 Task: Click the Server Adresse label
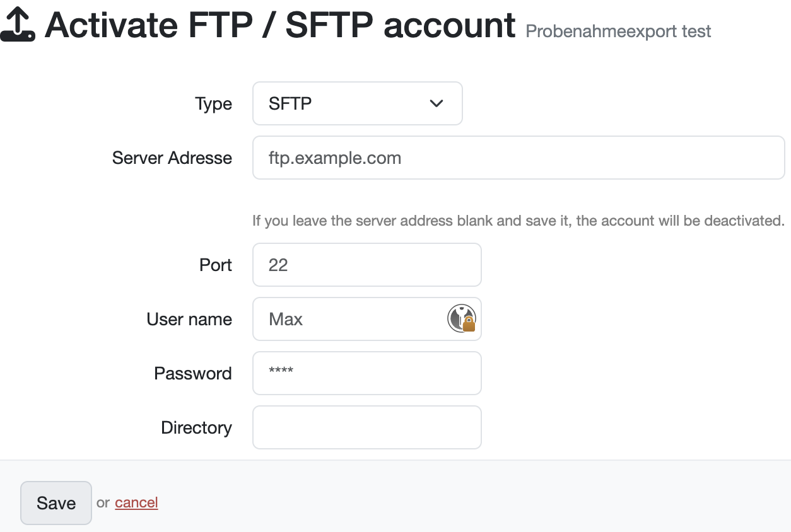click(x=172, y=158)
